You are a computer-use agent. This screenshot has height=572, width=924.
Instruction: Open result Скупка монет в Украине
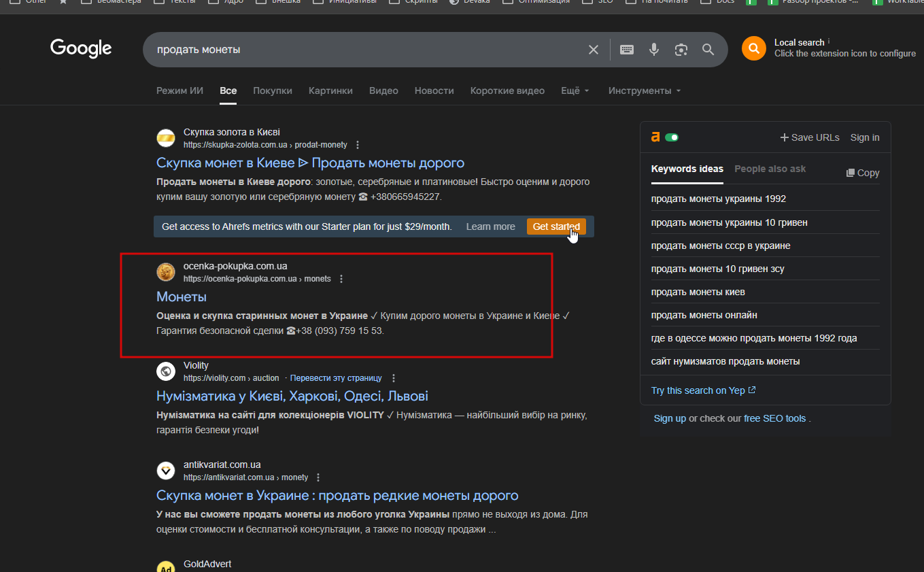click(337, 496)
